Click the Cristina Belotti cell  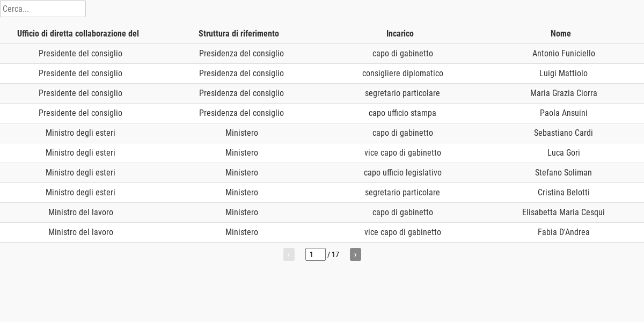(563, 193)
